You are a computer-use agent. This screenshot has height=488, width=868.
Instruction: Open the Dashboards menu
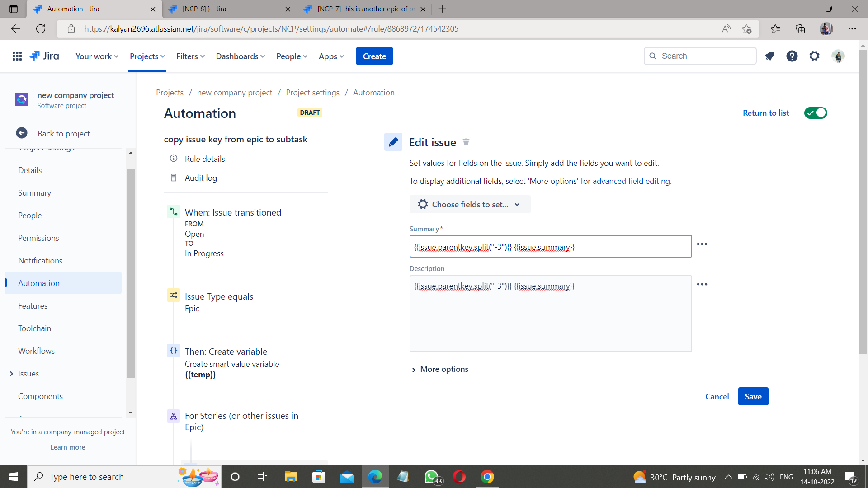[x=240, y=56]
